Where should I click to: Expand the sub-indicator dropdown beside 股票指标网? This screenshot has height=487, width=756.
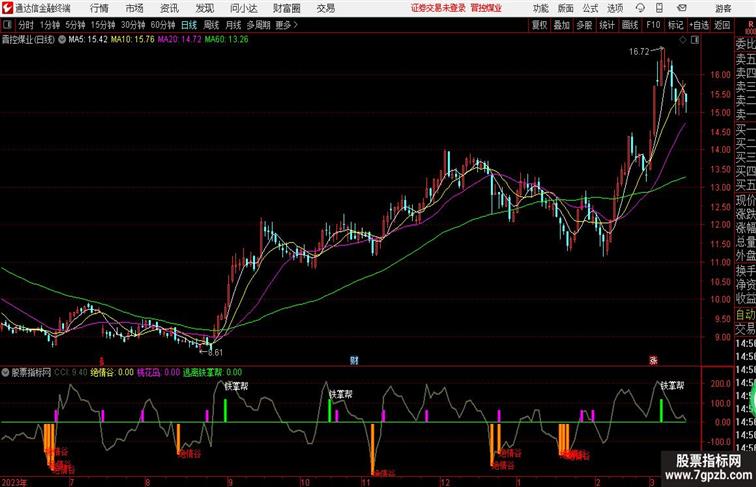coord(5,372)
